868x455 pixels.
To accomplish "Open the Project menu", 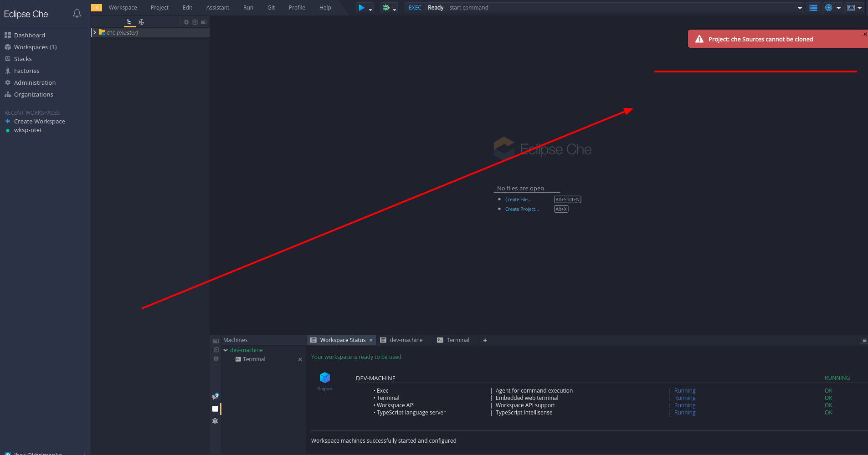I will [x=159, y=8].
